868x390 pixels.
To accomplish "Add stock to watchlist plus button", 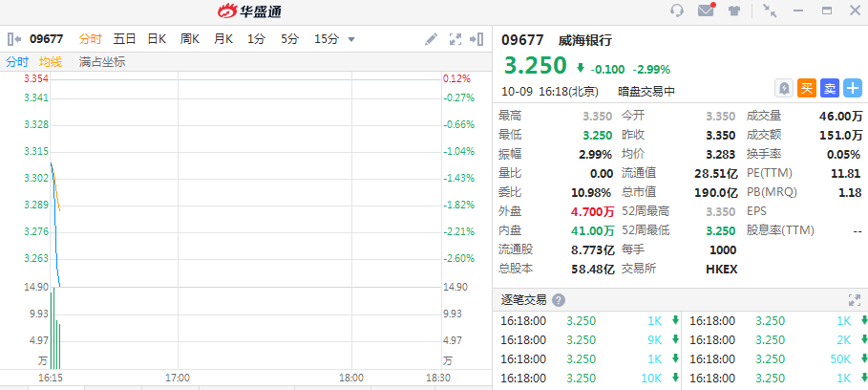I will [x=853, y=88].
